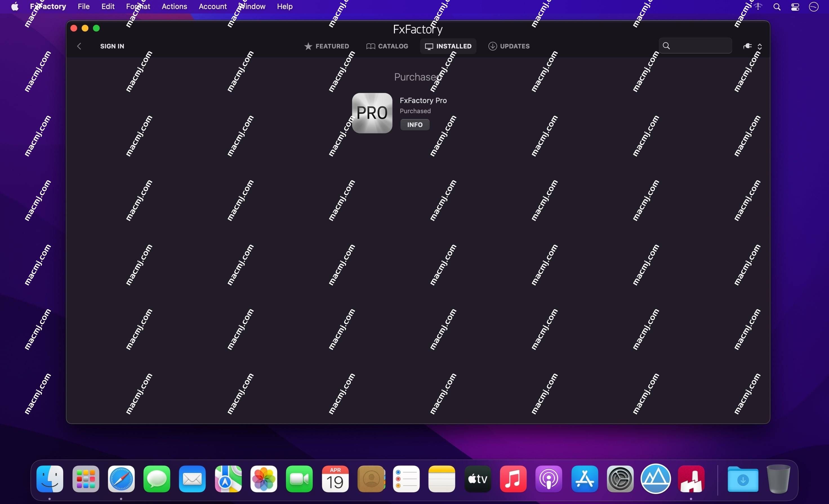Open Photos from the Dock
The image size is (829, 504).
coord(264,479)
